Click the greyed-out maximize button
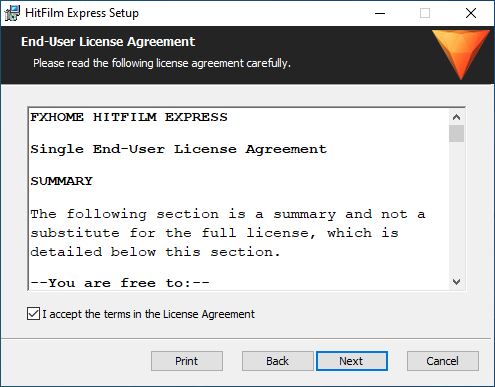The image size is (495, 387). tap(425, 13)
